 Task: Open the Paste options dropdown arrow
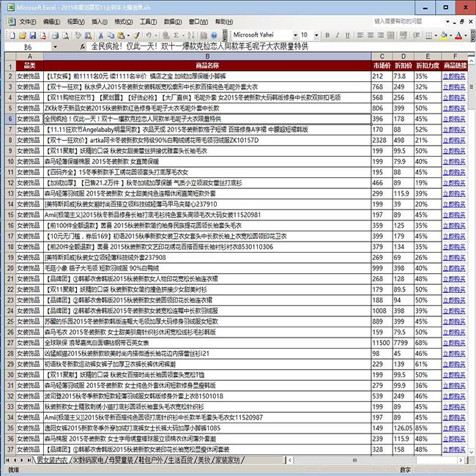[128, 36]
